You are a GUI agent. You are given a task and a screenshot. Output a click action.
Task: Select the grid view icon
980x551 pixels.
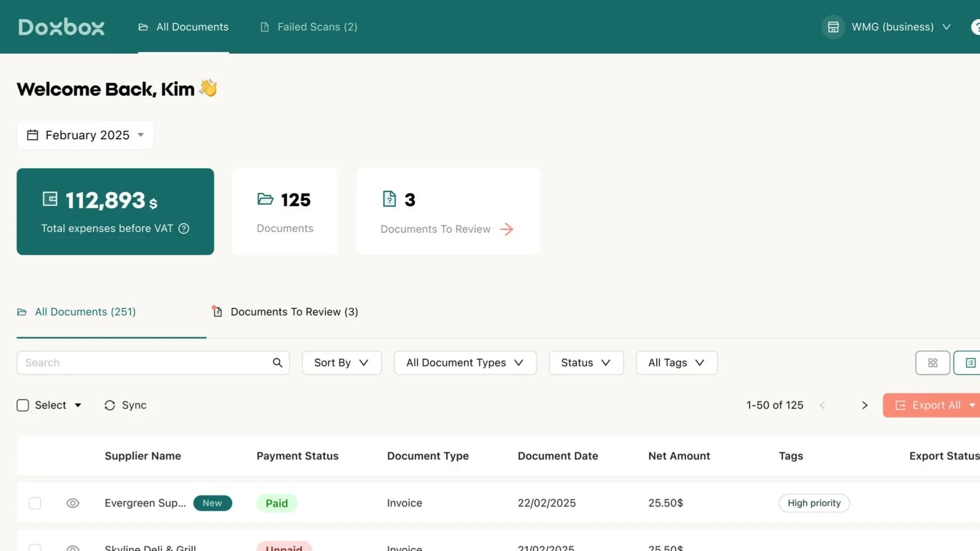(x=932, y=363)
